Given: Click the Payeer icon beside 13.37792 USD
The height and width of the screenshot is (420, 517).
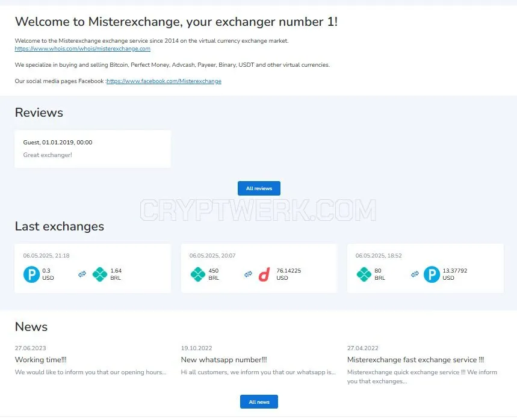Looking at the screenshot, I should click(x=432, y=274).
